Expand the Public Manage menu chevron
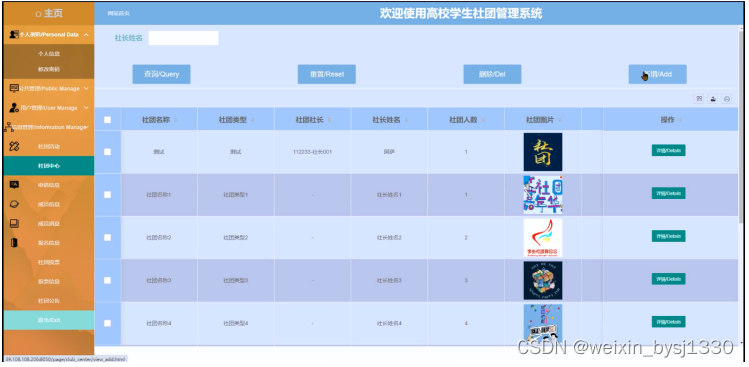The image size is (749, 367). tap(86, 88)
